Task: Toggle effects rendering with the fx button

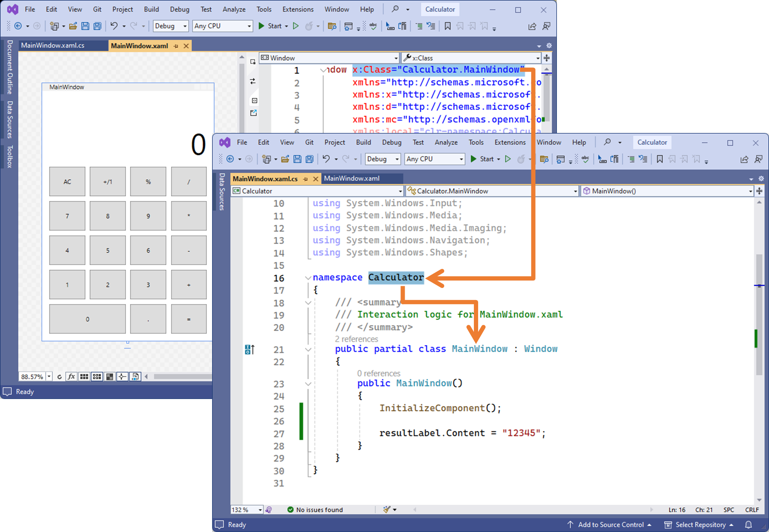Action: click(71, 377)
